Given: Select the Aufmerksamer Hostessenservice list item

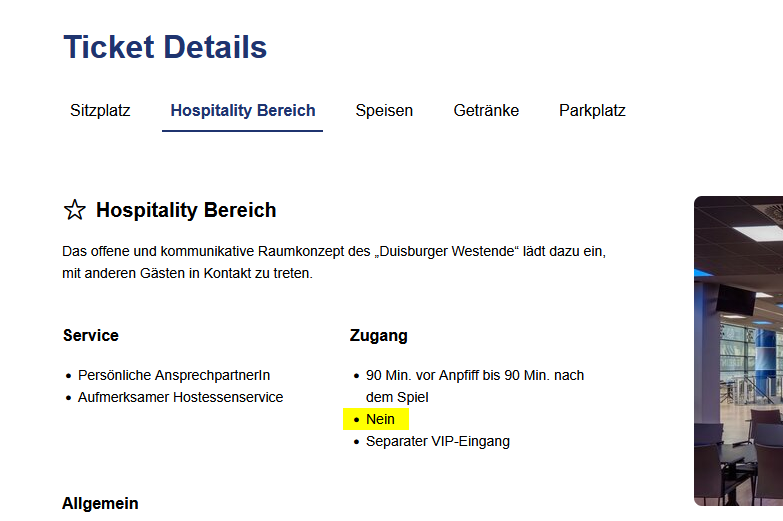Looking at the screenshot, I should (180, 397).
